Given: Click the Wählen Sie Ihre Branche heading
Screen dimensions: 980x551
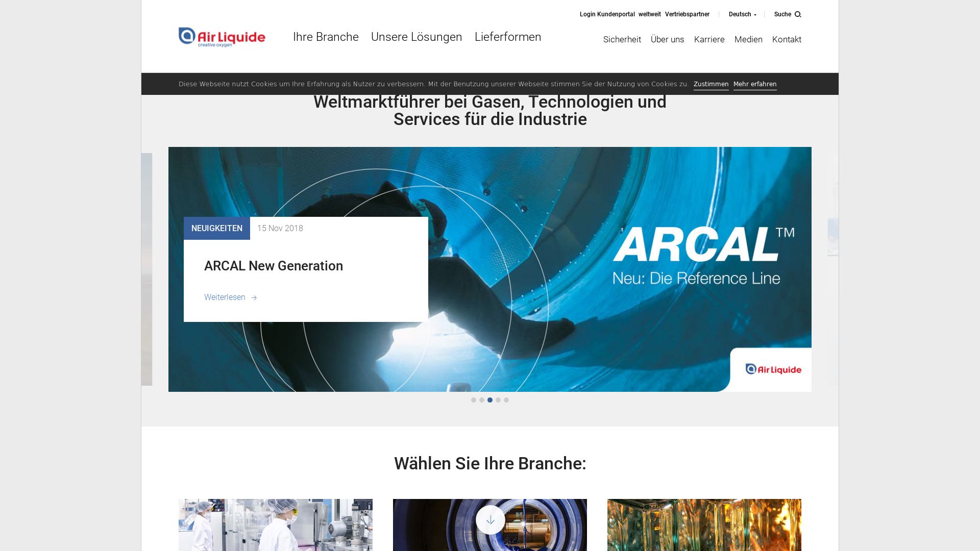Looking at the screenshot, I should [x=490, y=464].
